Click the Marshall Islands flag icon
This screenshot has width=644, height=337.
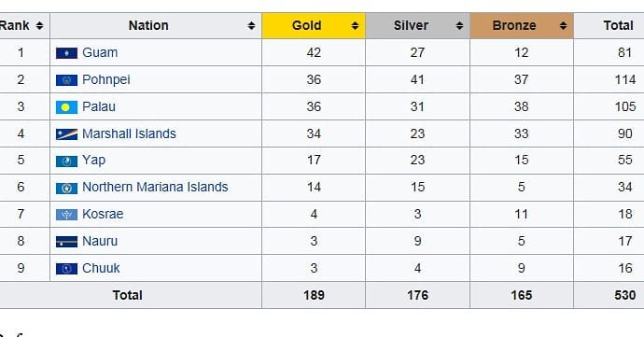[x=66, y=134]
